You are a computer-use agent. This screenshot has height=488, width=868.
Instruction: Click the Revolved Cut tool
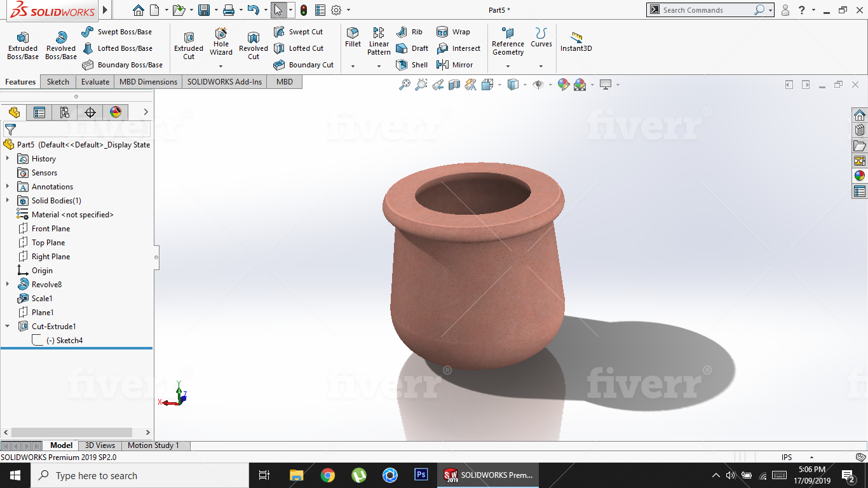[254, 46]
